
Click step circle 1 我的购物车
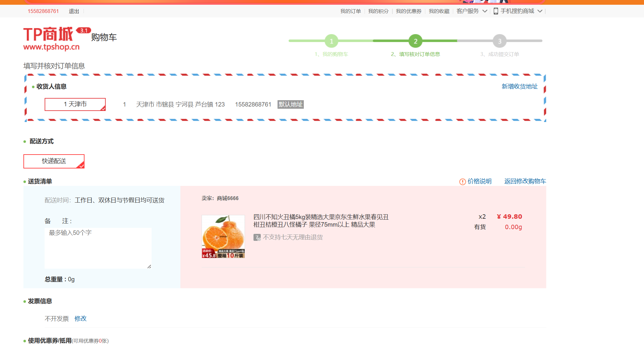[331, 41]
